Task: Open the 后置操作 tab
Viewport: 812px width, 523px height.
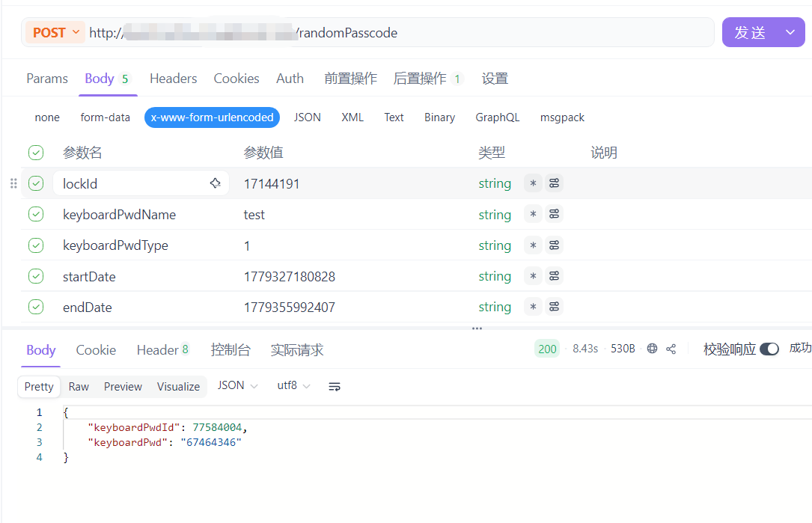Action: pyautogui.click(x=428, y=79)
